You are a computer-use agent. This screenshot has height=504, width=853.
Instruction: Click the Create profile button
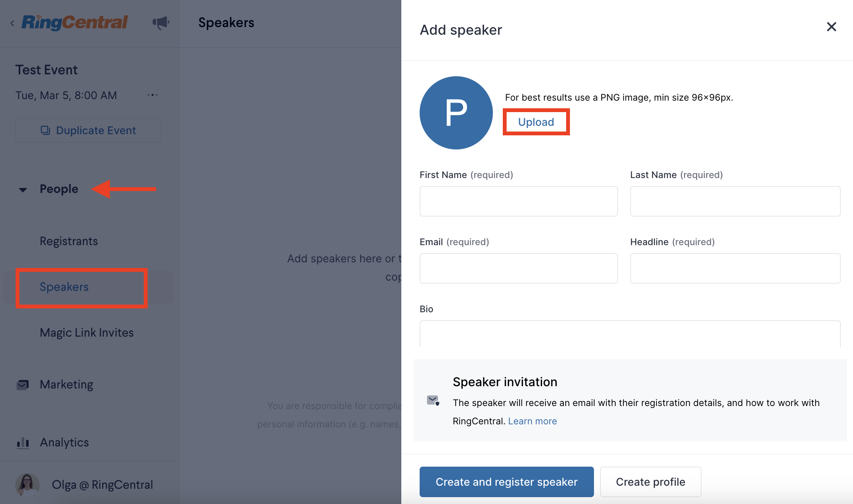[x=650, y=482]
